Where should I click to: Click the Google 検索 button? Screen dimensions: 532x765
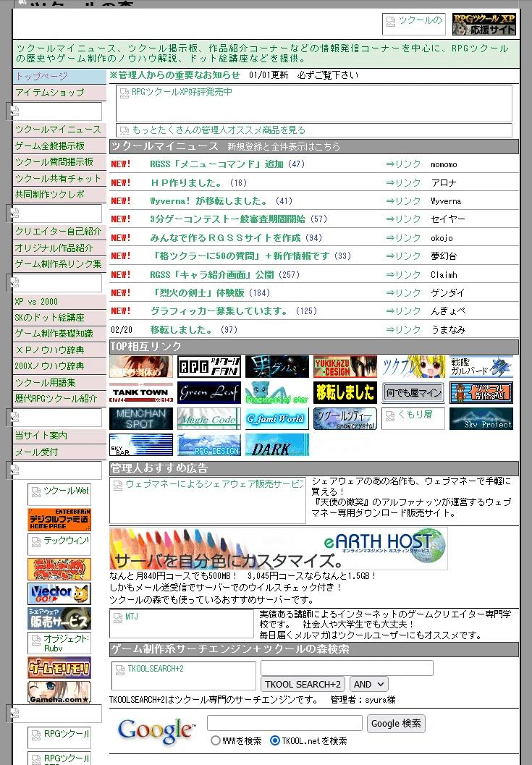[396, 724]
